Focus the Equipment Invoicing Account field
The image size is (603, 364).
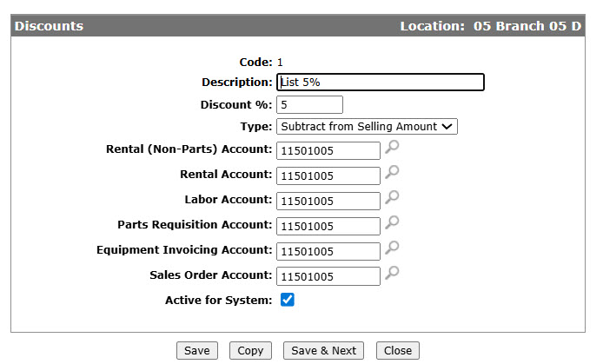328,251
